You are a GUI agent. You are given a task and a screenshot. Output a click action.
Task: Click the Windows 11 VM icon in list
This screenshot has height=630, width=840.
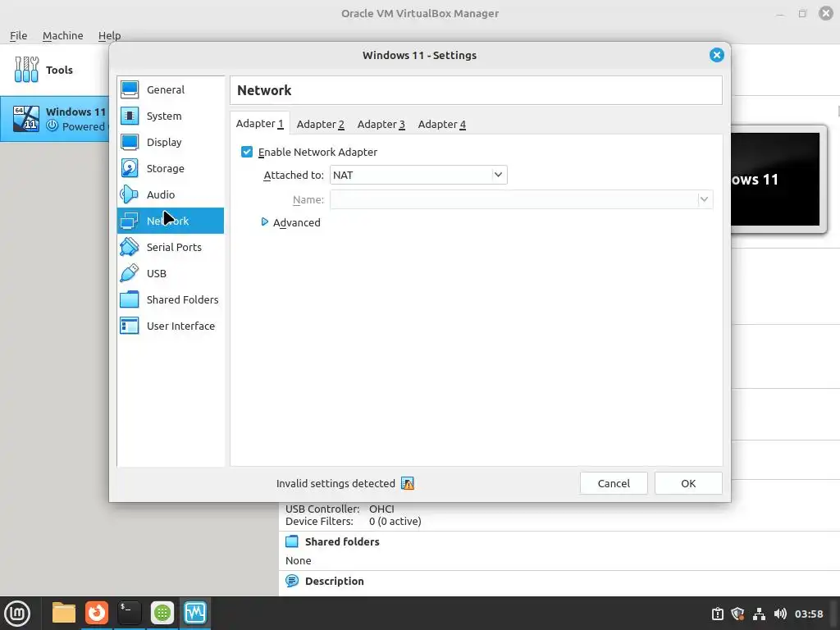tap(26, 118)
